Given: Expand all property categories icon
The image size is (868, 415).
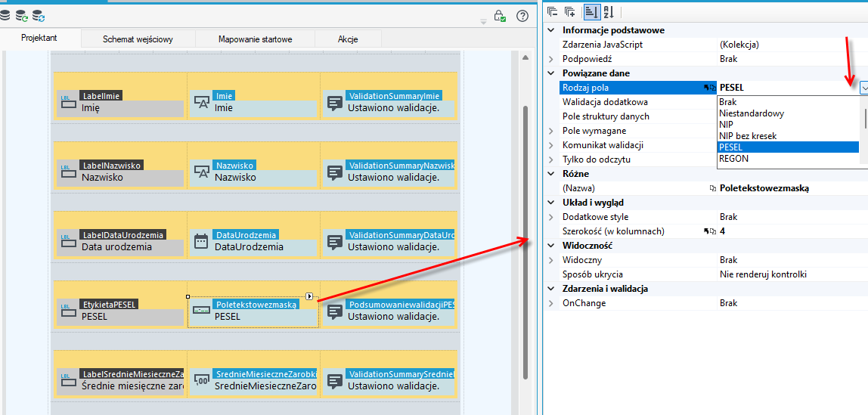Looking at the screenshot, I should pos(569,11).
